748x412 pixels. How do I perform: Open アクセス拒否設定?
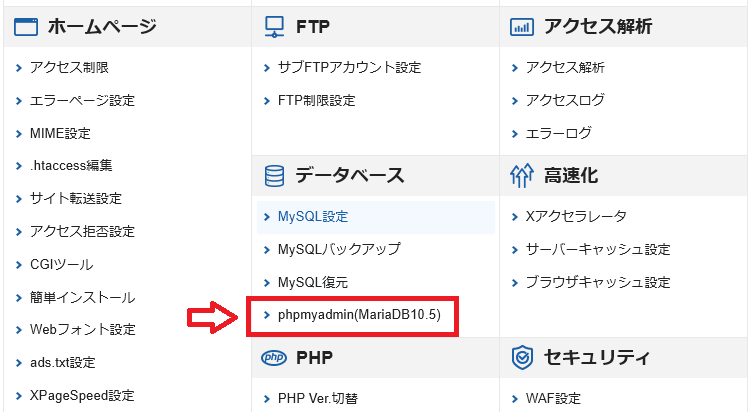click(83, 231)
